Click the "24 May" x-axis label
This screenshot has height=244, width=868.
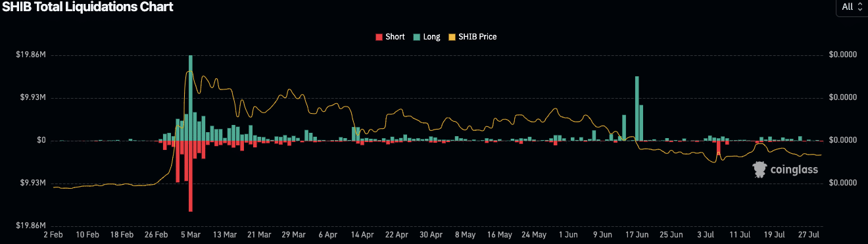[x=533, y=234]
